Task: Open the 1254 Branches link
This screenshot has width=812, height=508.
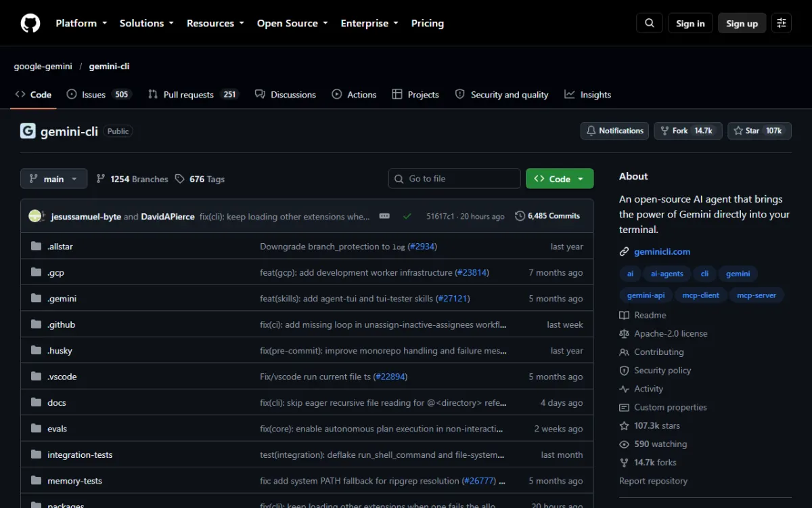Action: (x=132, y=179)
